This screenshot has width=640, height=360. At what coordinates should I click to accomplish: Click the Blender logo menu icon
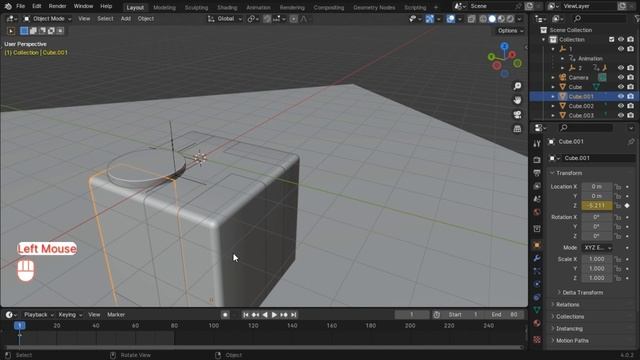[8, 6]
